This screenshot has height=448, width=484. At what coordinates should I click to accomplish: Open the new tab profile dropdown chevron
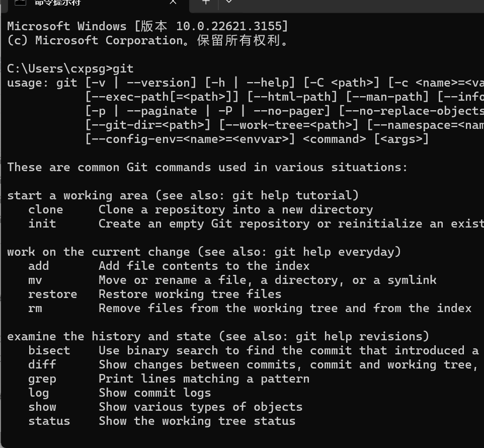point(229,2)
